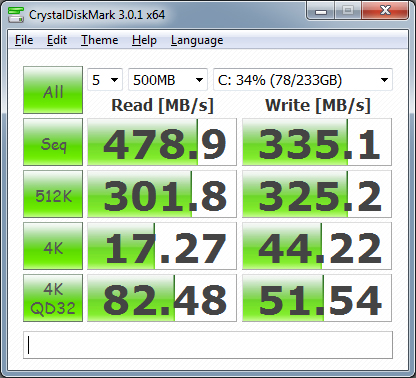The image size is (416, 378).
Task: Run all benchmarks with the All button
Action: tap(53, 90)
